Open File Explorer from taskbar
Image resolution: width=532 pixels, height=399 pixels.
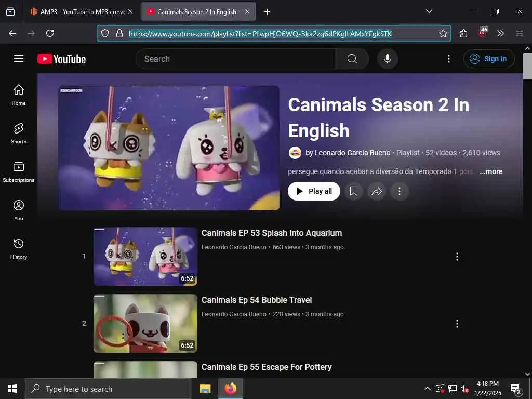click(205, 389)
